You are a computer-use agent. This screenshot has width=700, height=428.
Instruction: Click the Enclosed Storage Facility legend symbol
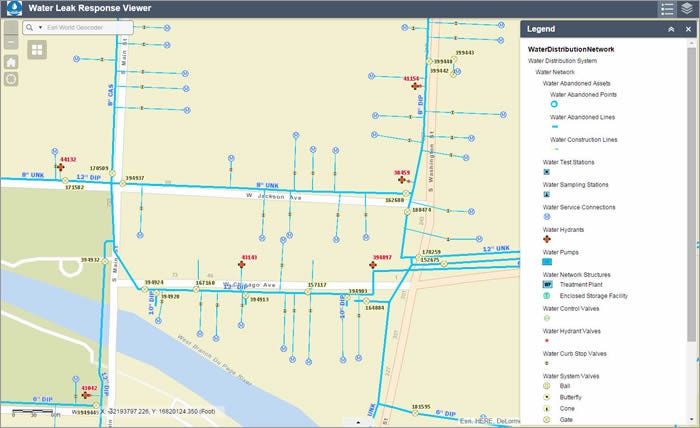click(x=546, y=295)
